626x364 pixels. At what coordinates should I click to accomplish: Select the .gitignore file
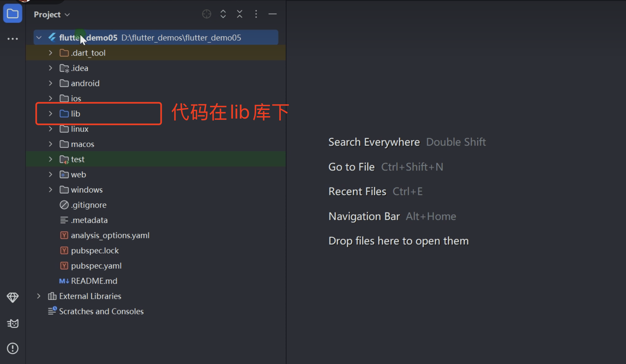[88, 205]
